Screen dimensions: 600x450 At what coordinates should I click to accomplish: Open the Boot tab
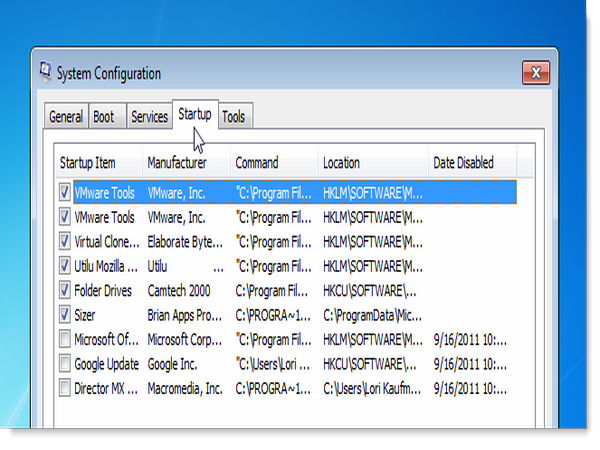click(x=104, y=117)
